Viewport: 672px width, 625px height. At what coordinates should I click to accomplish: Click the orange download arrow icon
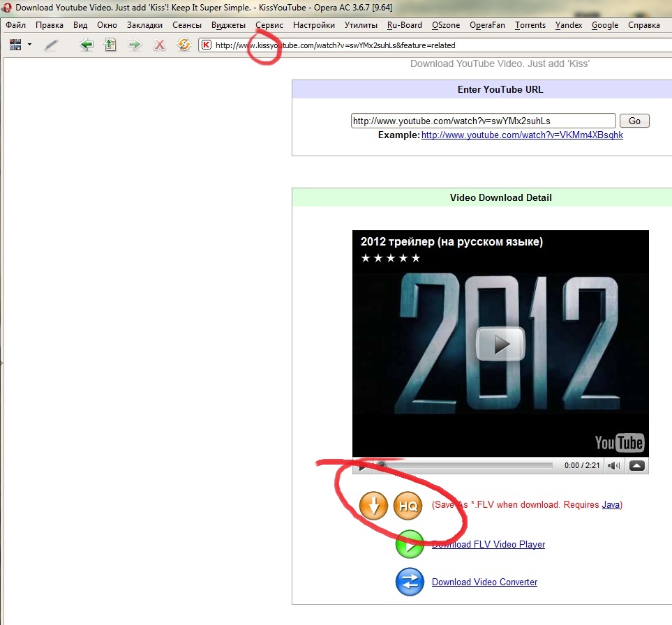tap(373, 506)
